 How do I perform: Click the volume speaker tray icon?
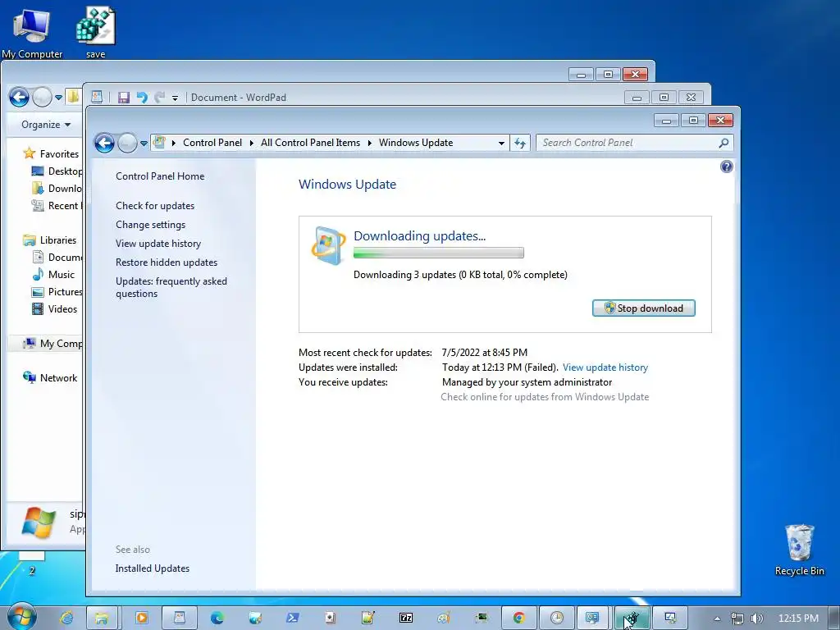coord(757,619)
